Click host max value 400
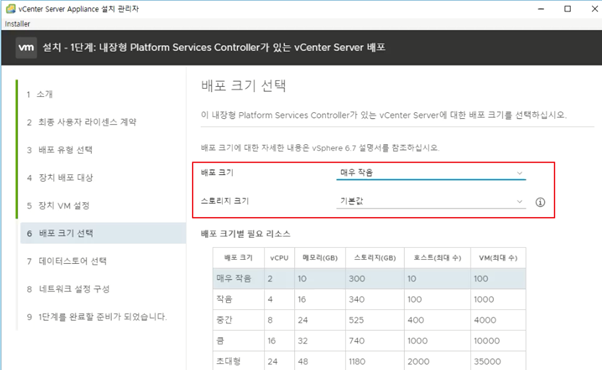This screenshot has height=370, width=602. [x=416, y=320]
